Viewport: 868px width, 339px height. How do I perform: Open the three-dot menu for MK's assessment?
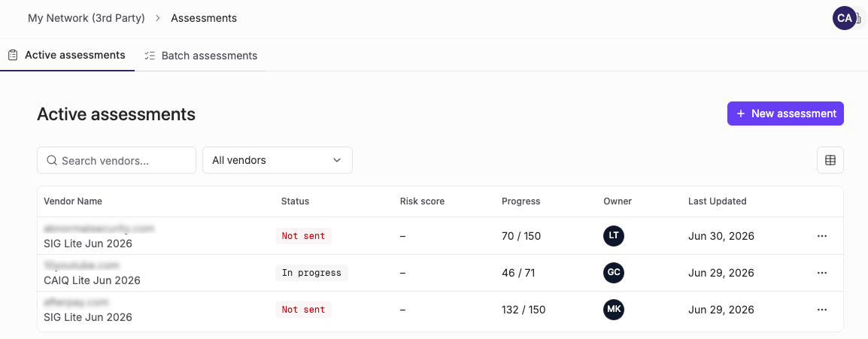click(x=821, y=310)
